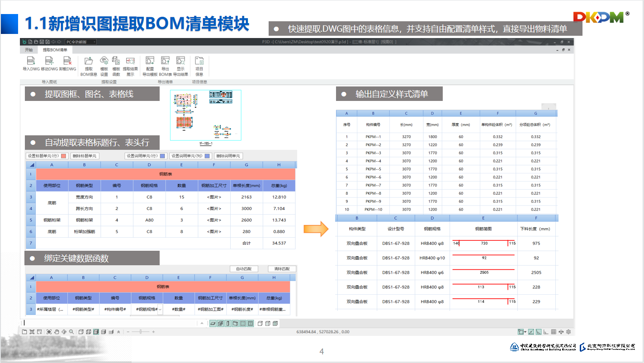Open the PC全功能版 version dropdown
This screenshot has height=363, width=644.
point(81,42)
